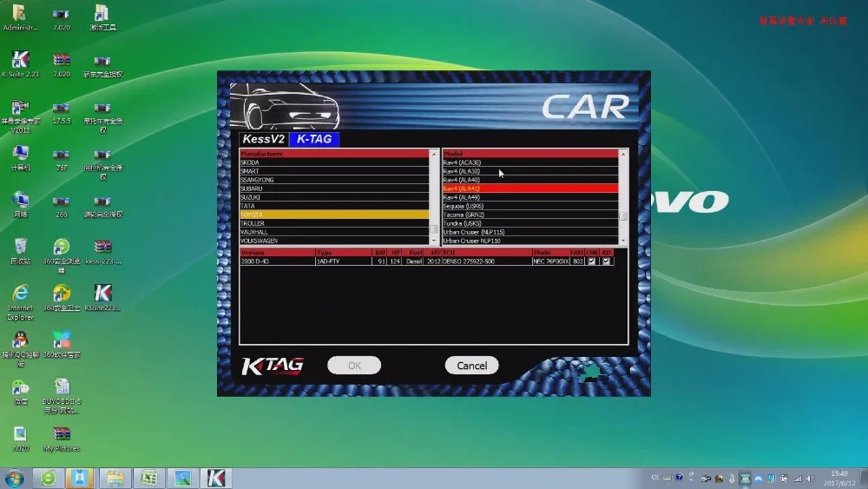Click the Model list scroll-up arrow
Screen dimensions: 868x489
623,154
